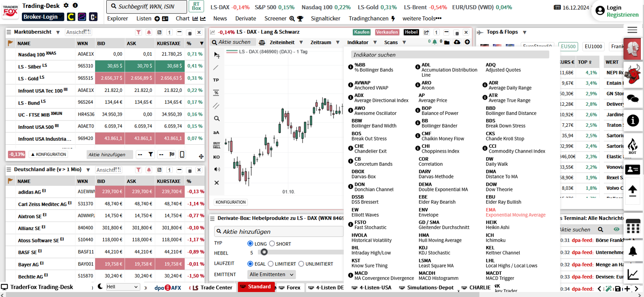Select UNLIMITIERT Laufzeit option
The height and width of the screenshot is (297, 644).
[x=301, y=264]
